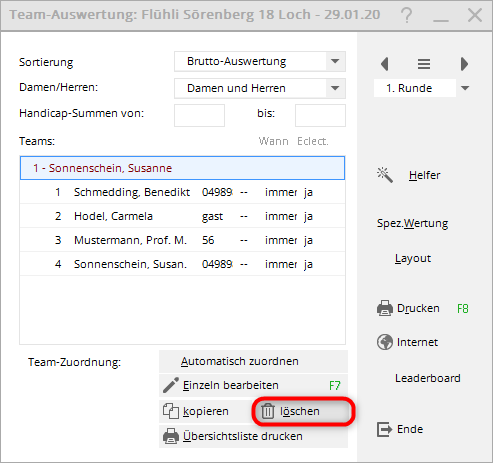The height and width of the screenshot is (463, 493).
Task: Click the Handicap-Summen von input field
Action: [199, 115]
